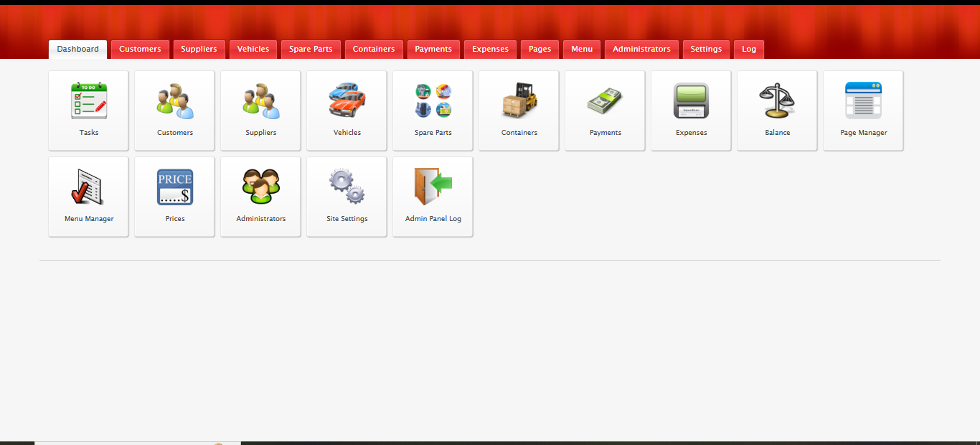Open the Spare Parts dashboard tile

(433, 110)
